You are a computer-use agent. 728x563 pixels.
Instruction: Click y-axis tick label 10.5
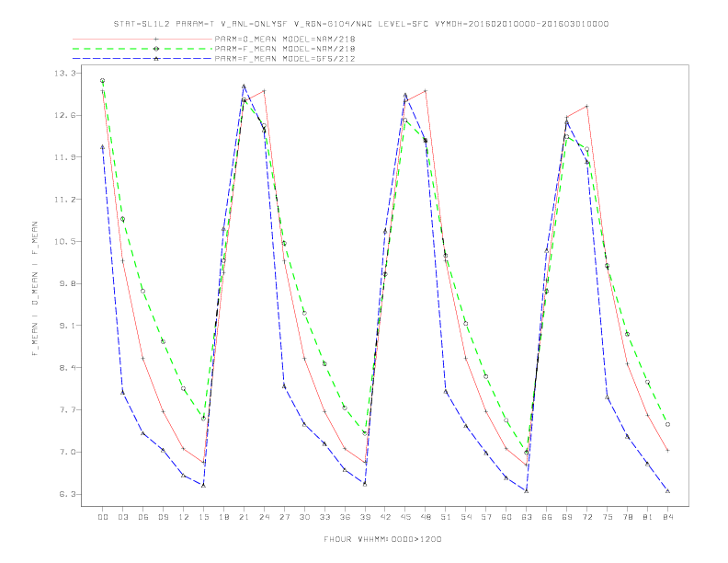click(x=64, y=242)
